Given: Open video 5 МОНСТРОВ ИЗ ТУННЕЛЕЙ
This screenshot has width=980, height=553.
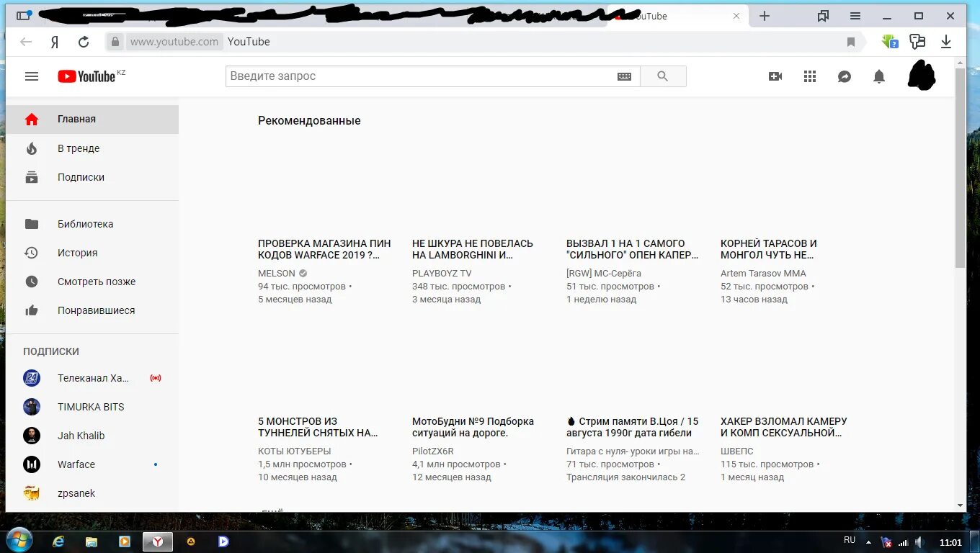Looking at the screenshot, I should 318,427.
